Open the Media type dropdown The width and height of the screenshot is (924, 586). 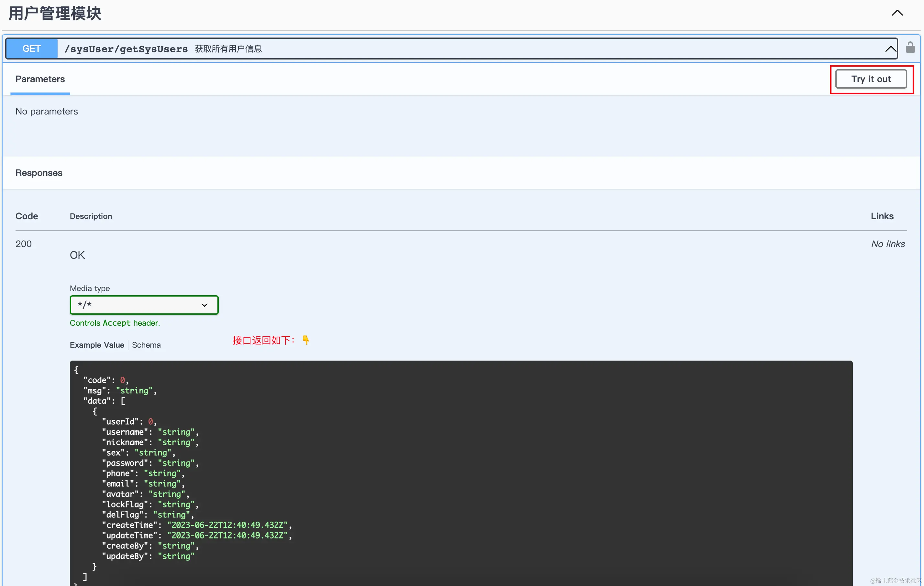pyautogui.click(x=144, y=305)
